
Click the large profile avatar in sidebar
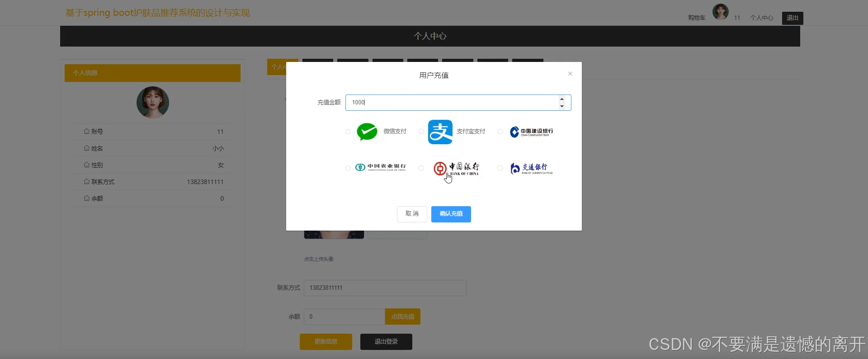click(153, 103)
